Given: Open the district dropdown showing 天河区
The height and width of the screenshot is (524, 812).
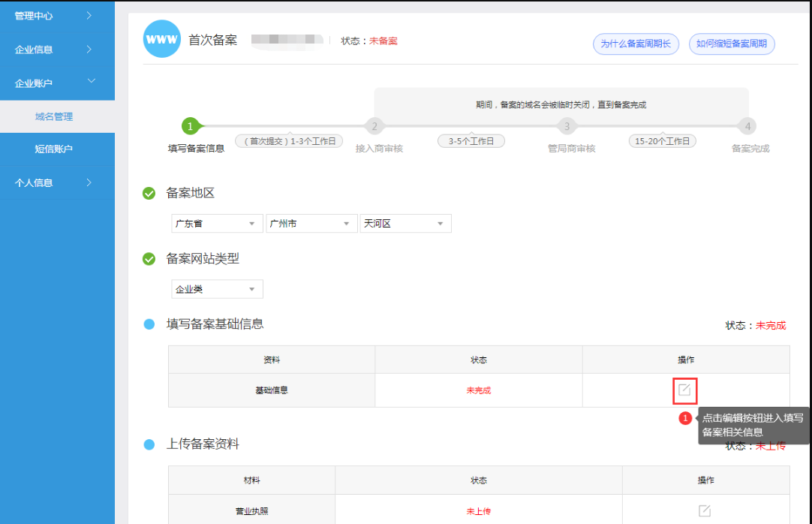Looking at the screenshot, I should [405, 224].
